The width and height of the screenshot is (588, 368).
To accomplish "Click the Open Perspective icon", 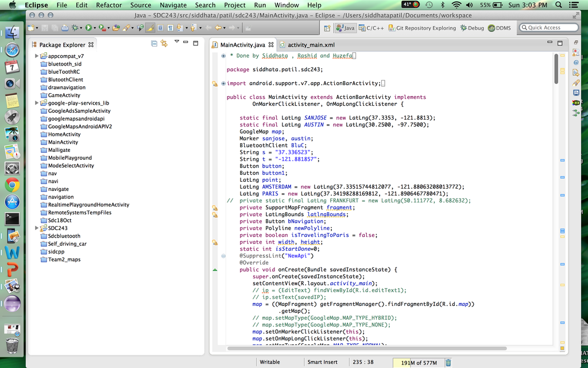I will click(x=327, y=28).
